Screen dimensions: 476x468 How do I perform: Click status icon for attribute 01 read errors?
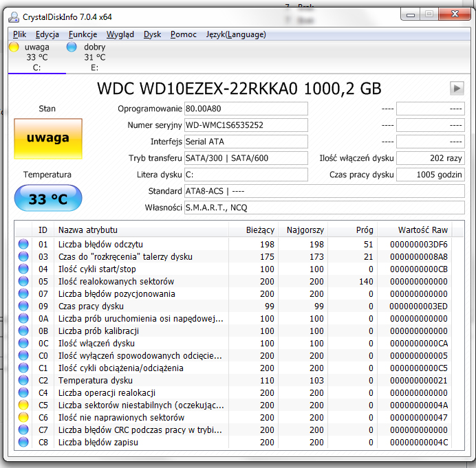pos(23,244)
